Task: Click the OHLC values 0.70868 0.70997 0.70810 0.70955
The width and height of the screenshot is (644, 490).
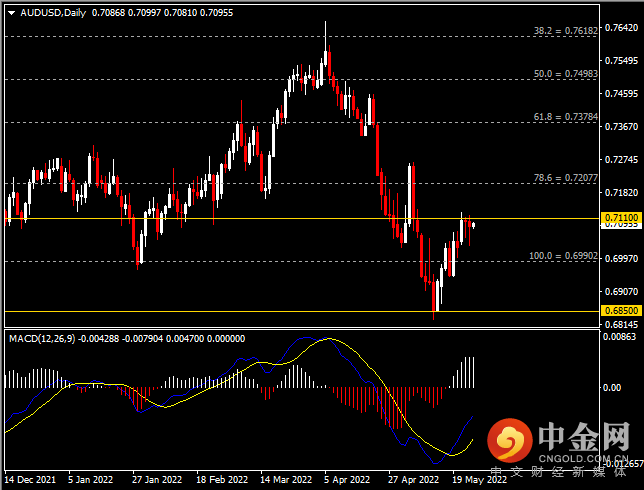Action: (x=162, y=13)
